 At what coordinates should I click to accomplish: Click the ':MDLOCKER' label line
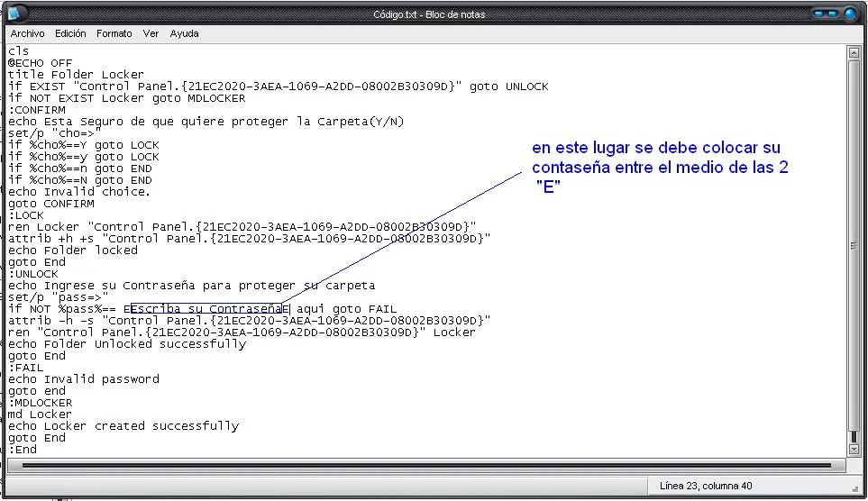40,403
